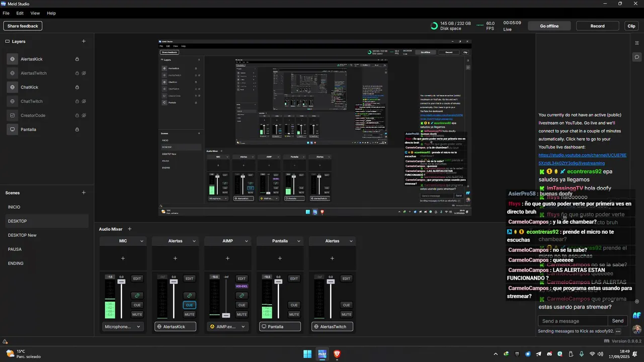Toggle the lock on the Pantalla layer
This screenshot has width=644, height=362.
(x=77, y=129)
